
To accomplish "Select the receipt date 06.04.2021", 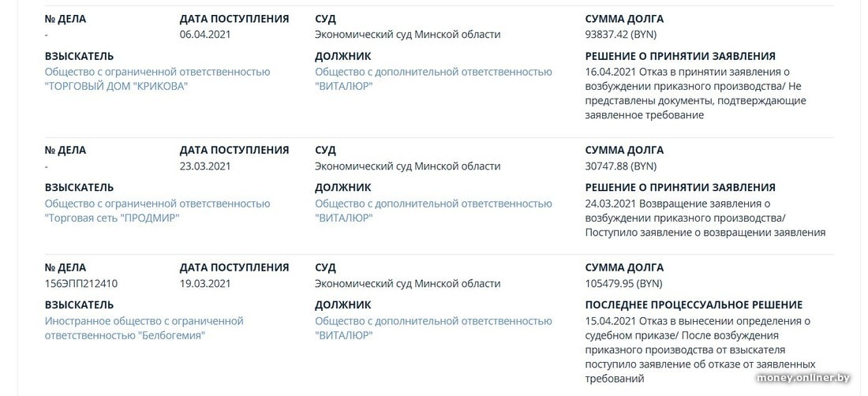I will pyautogui.click(x=205, y=35).
